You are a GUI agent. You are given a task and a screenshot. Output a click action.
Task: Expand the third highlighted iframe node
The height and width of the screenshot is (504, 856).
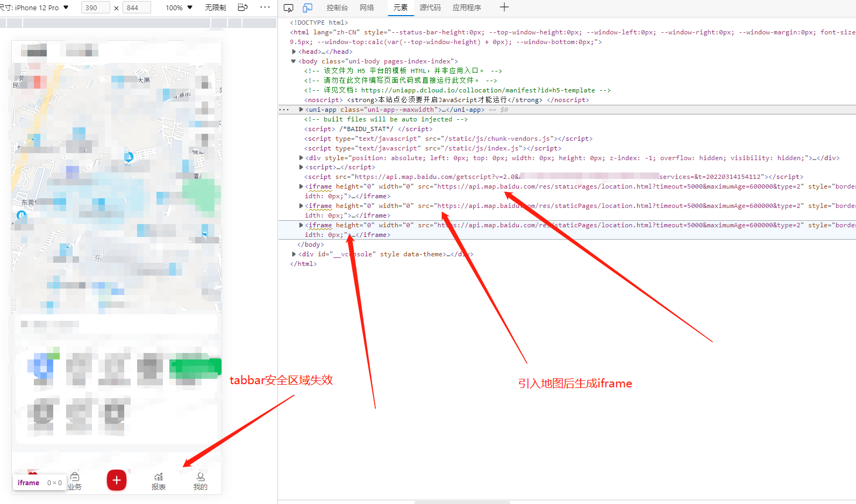click(x=301, y=225)
